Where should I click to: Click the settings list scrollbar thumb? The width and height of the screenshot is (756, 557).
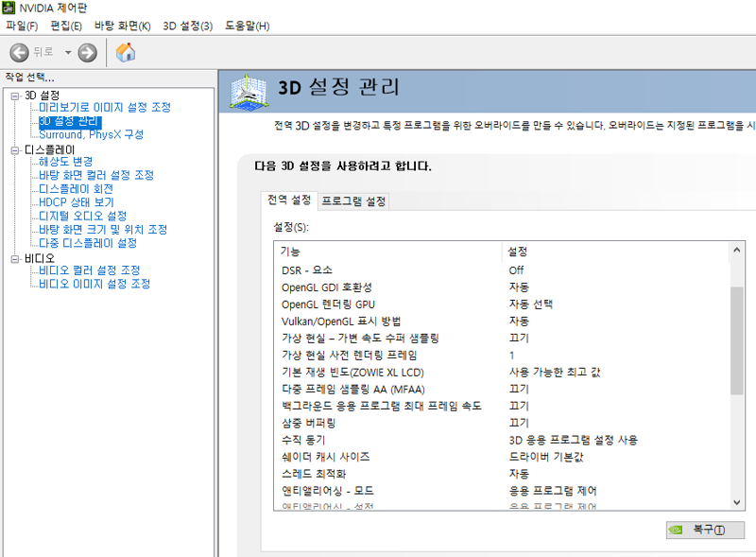tap(736, 340)
